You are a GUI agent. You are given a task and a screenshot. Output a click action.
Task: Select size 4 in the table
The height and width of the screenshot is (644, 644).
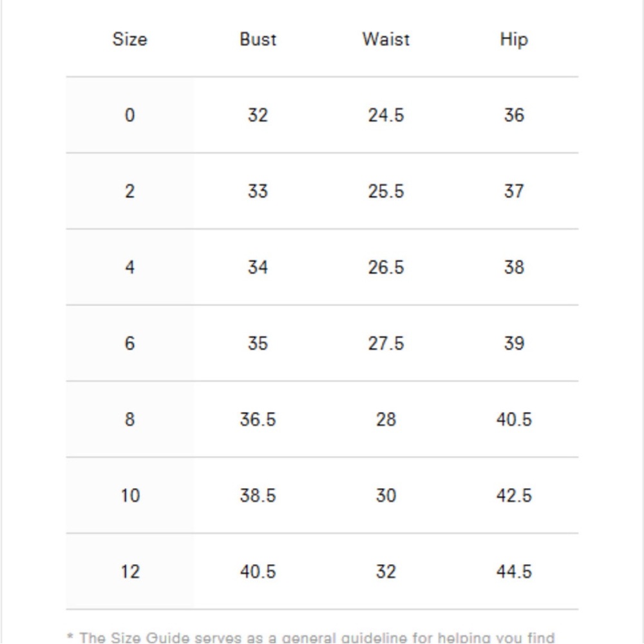[130, 267]
